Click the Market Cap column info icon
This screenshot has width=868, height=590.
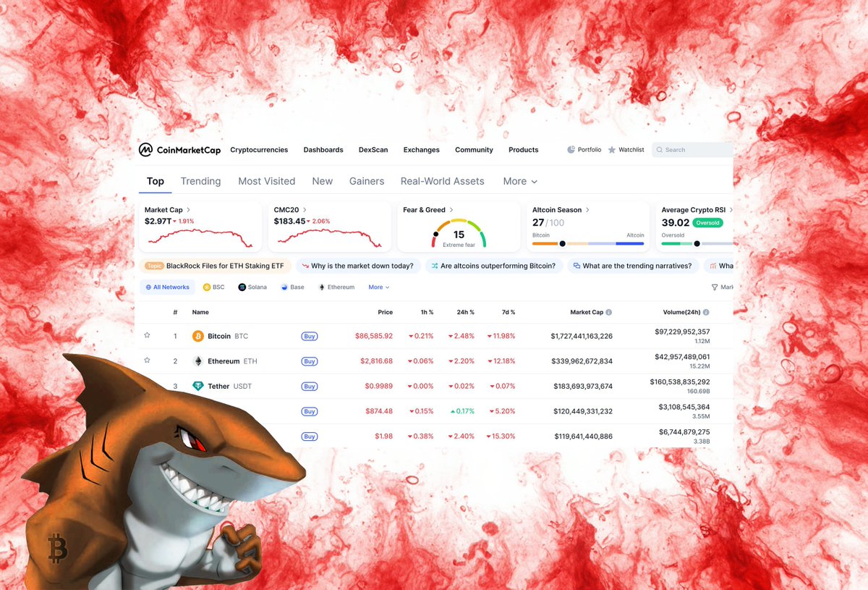(x=609, y=312)
